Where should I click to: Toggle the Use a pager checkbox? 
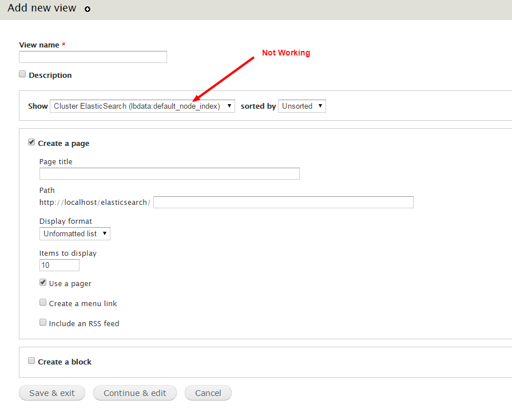43,283
